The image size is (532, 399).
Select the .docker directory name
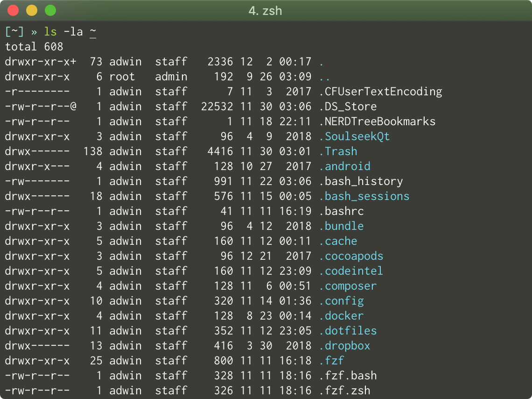343,315
